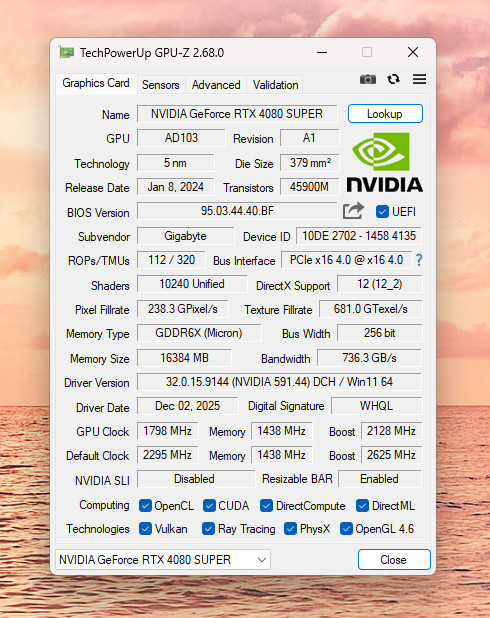Screen dimensions: 490x618
Task: Take a screenshot with the camera icon
Action: [x=367, y=79]
